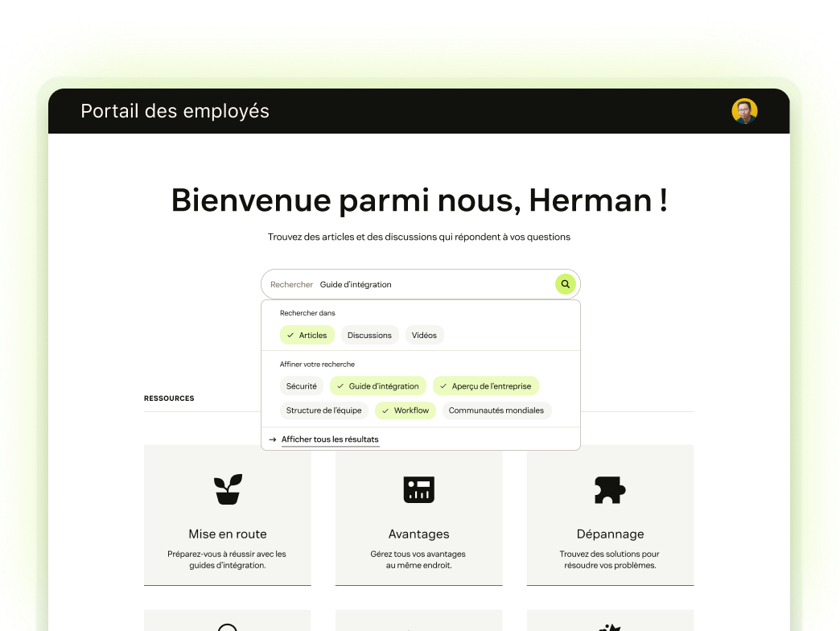Viewport: 840px width, 631px height.
Task: Open the Avantages resource card
Action: point(418,515)
